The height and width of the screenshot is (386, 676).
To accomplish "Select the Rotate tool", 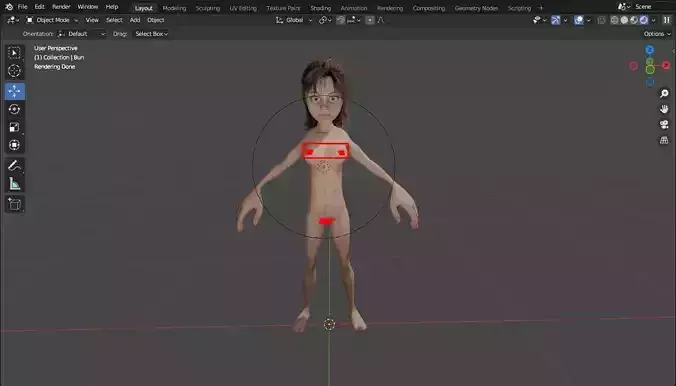I will pyautogui.click(x=14, y=110).
